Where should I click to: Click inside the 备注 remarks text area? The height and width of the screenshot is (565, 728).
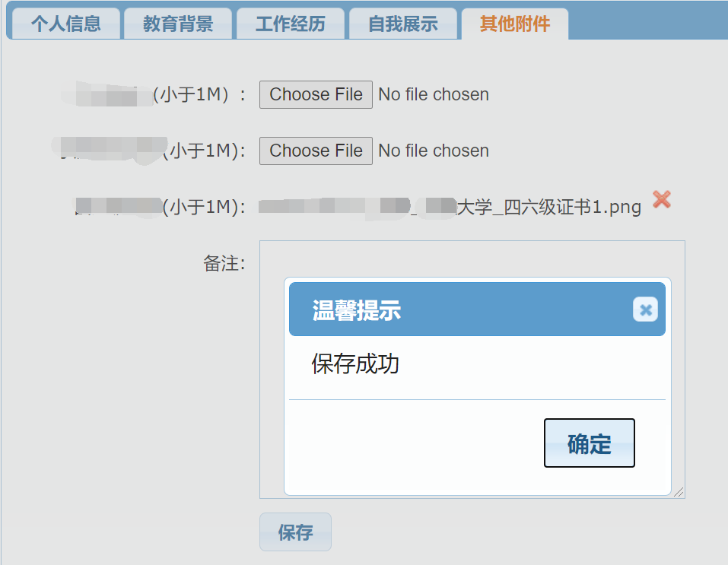pyautogui.click(x=472, y=258)
